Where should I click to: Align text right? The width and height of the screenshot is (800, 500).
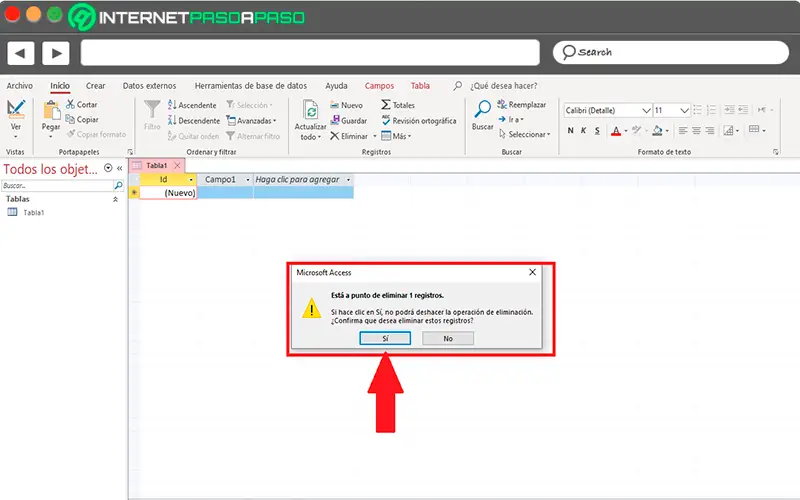tap(710, 131)
